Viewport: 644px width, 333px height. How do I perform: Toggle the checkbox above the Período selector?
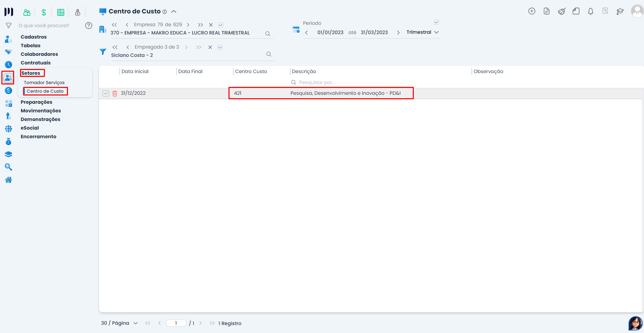click(436, 22)
